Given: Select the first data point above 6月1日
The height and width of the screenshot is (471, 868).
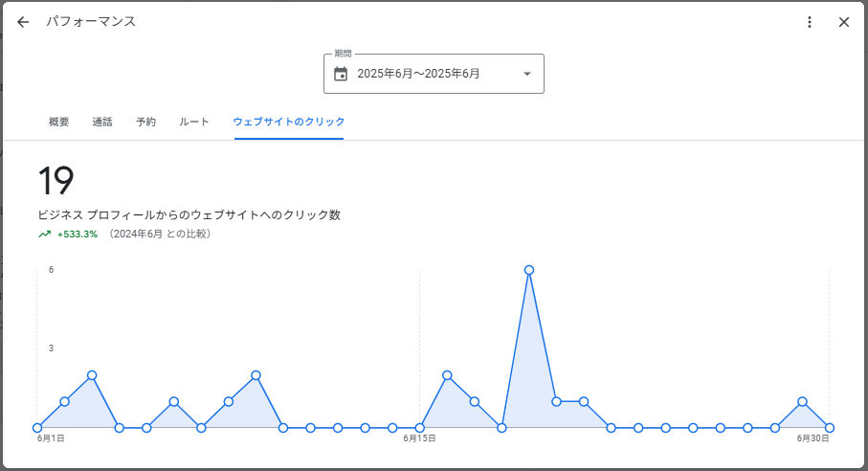Looking at the screenshot, I should [x=37, y=428].
